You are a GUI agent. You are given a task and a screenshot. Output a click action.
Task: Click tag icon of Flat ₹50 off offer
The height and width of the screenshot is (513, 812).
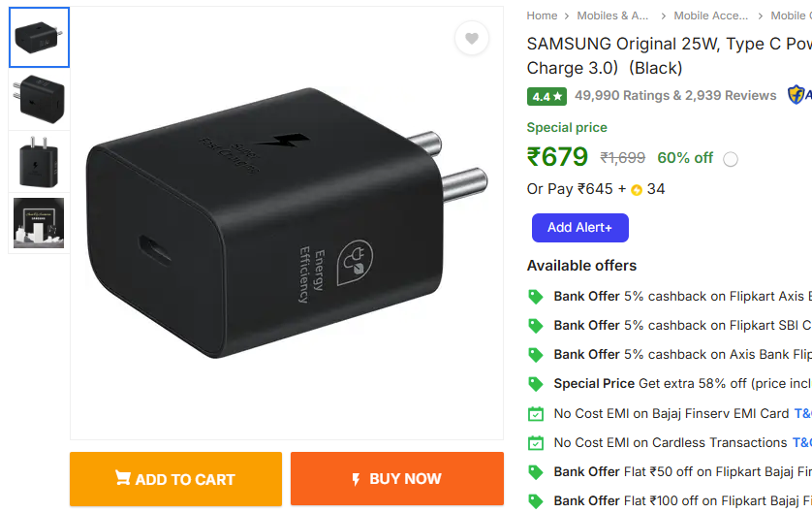coord(535,471)
